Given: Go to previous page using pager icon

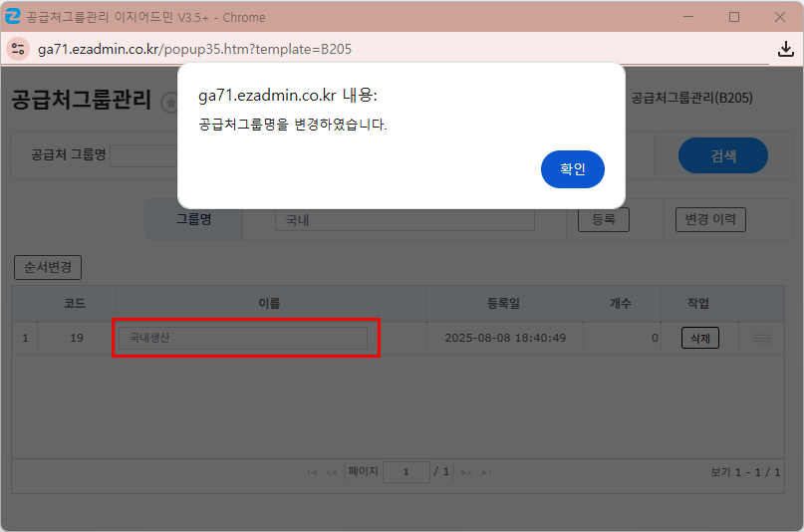Looking at the screenshot, I should point(332,471).
